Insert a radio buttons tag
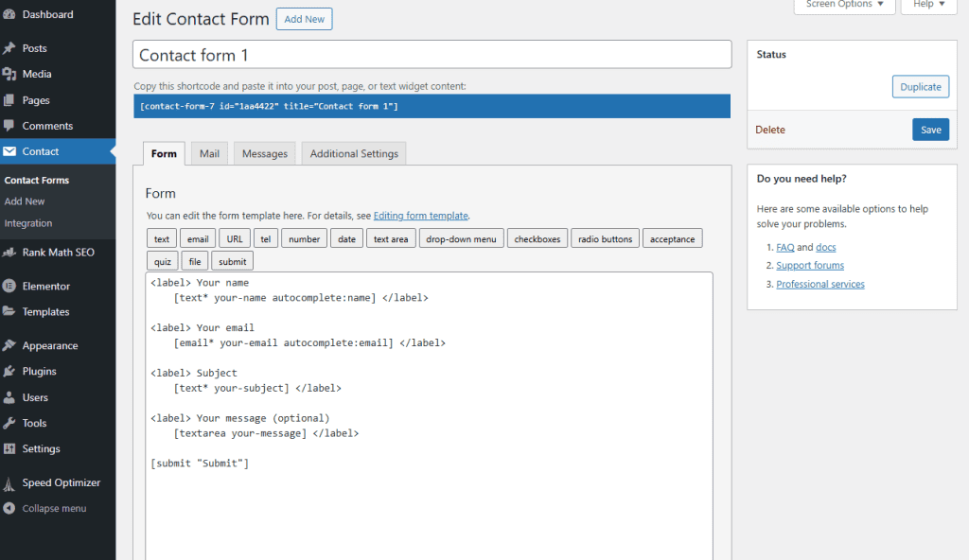Viewport: 969px width, 560px height. [x=605, y=238]
